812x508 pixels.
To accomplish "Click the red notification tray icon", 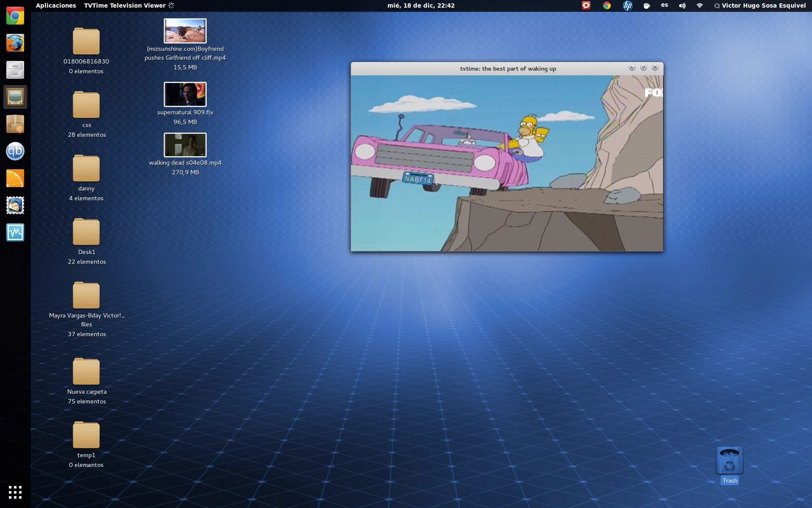I will tap(586, 6).
